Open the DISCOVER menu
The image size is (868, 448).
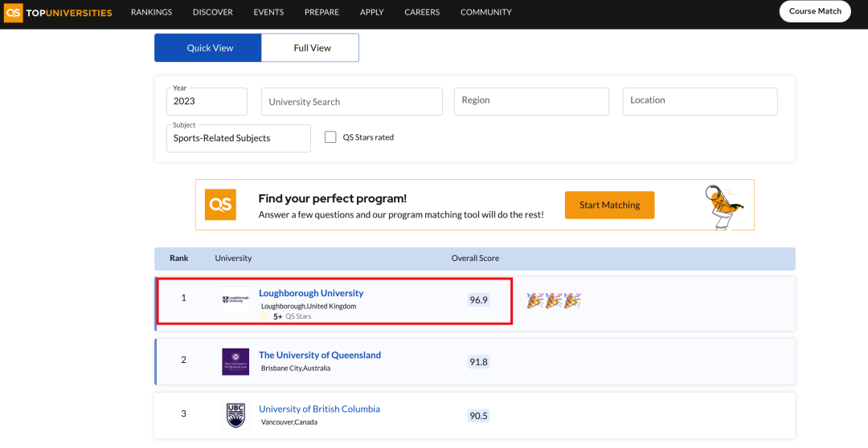pyautogui.click(x=212, y=11)
